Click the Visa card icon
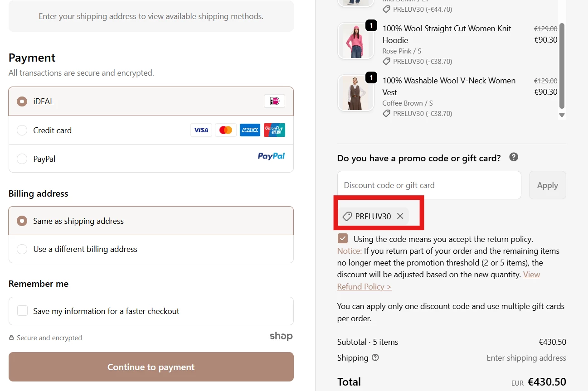The height and width of the screenshot is (391, 588). (x=201, y=130)
